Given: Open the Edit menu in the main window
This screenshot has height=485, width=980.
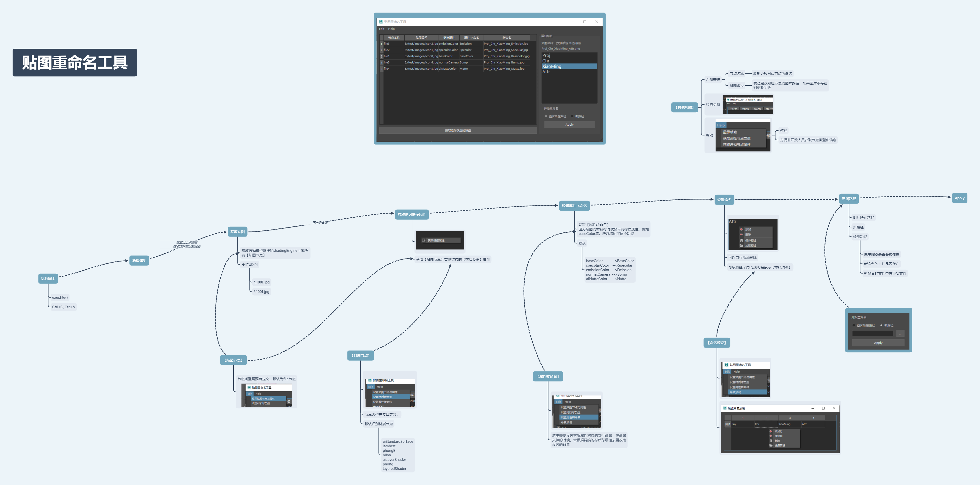Looking at the screenshot, I should (x=382, y=29).
